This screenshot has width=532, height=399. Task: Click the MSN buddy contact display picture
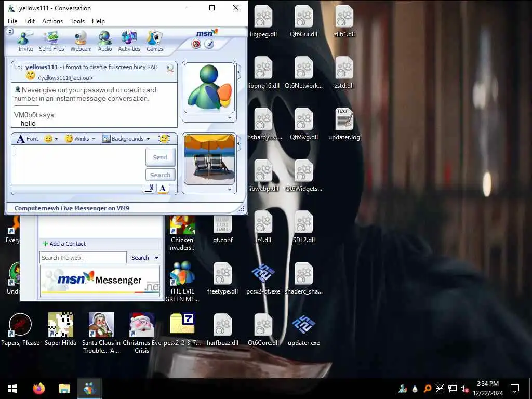(x=209, y=87)
